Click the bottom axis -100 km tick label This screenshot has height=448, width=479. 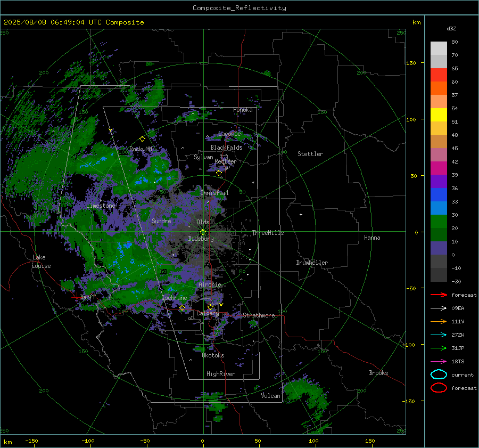(88, 441)
